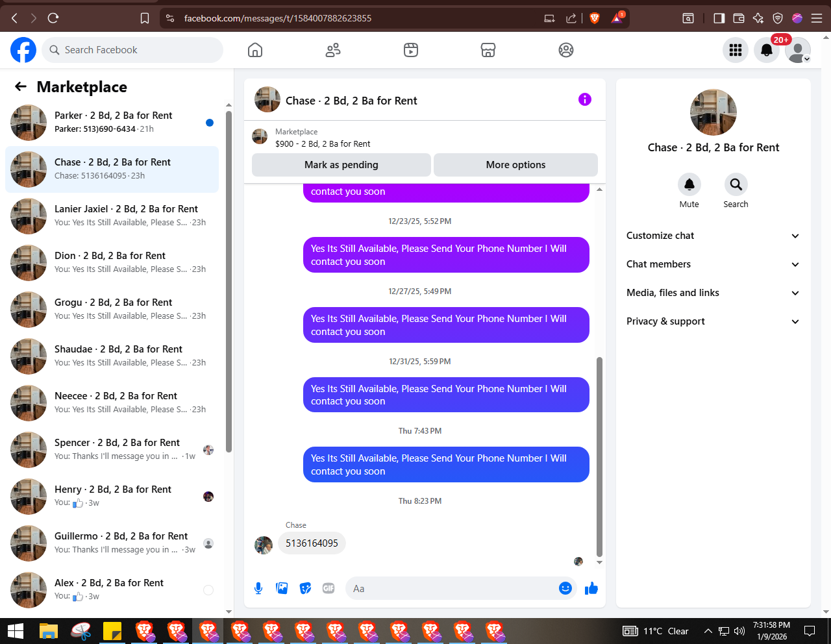This screenshot has height=644, width=831.
Task: Open the account profile picture menu
Action: coord(798,50)
